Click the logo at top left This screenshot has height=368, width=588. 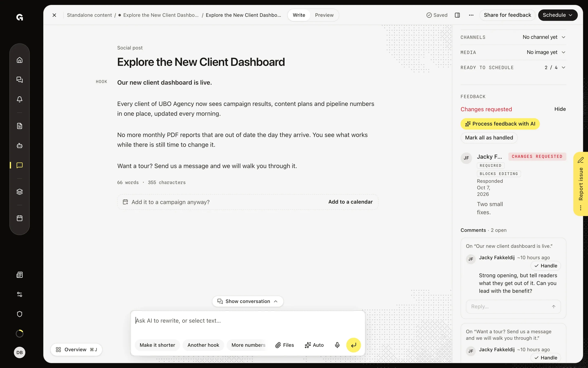[19, 17]
